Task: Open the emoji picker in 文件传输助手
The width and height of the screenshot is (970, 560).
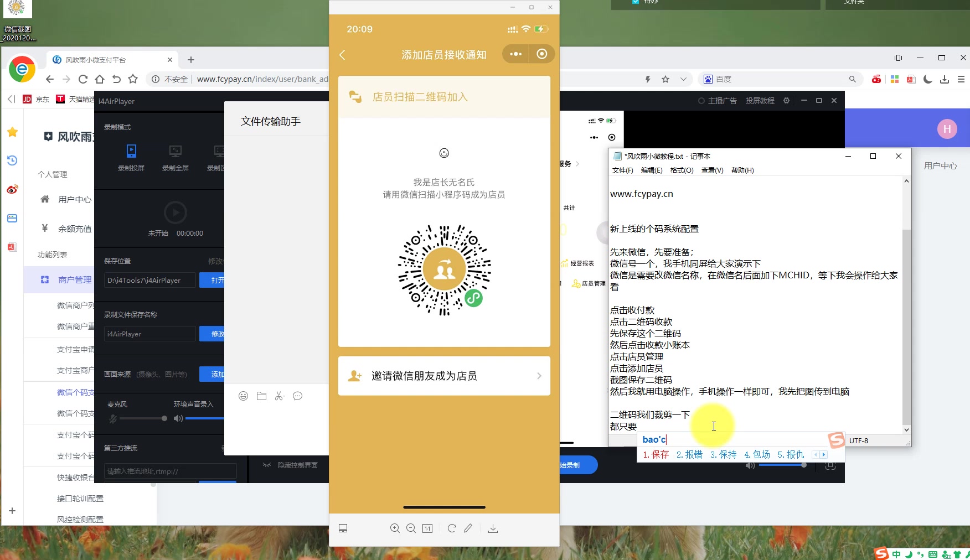Action: pos(243,396)
